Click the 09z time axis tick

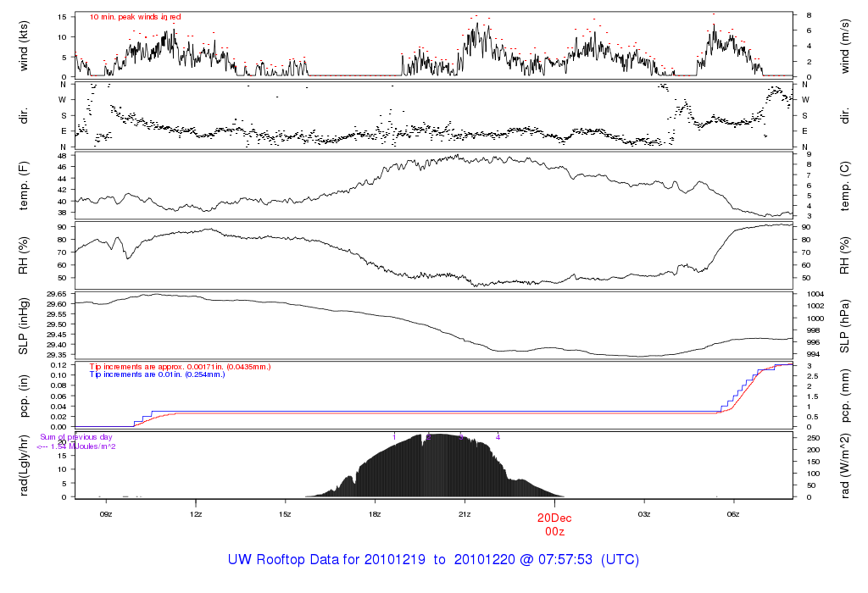tap(106, 514)
